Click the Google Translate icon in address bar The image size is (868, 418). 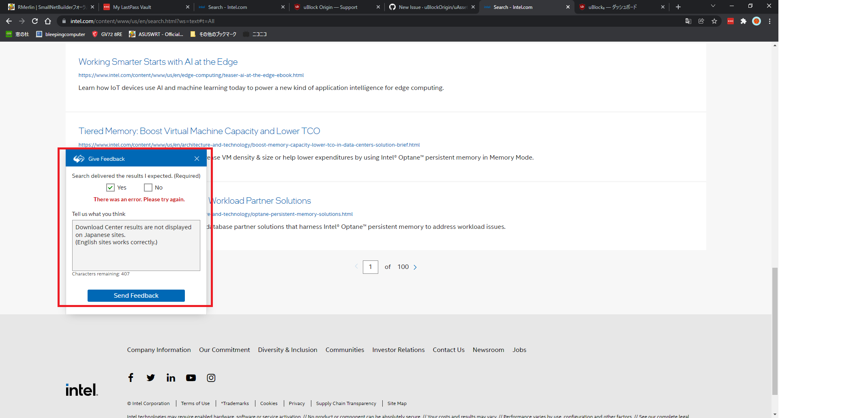(688, 21)
